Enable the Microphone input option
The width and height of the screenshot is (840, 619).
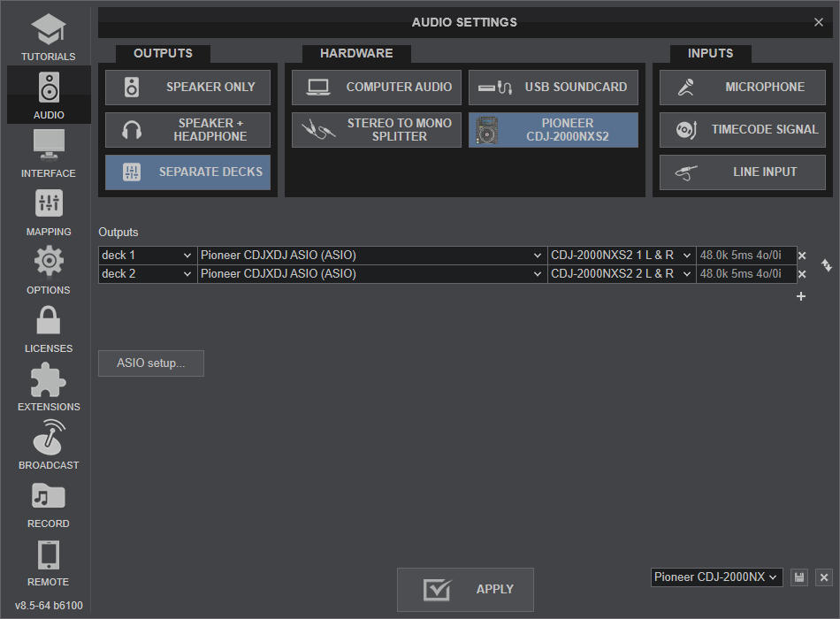(x=742, y=88)
